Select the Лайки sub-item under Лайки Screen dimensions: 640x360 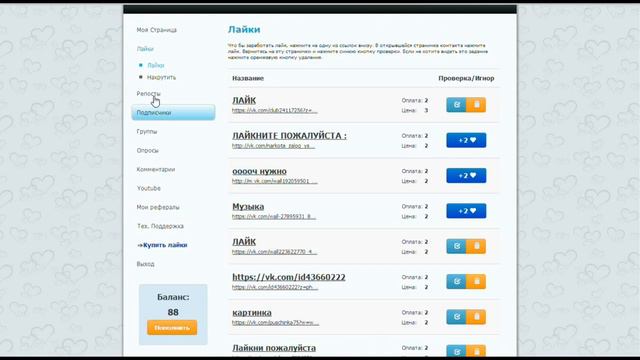click(x=156, y=65)
